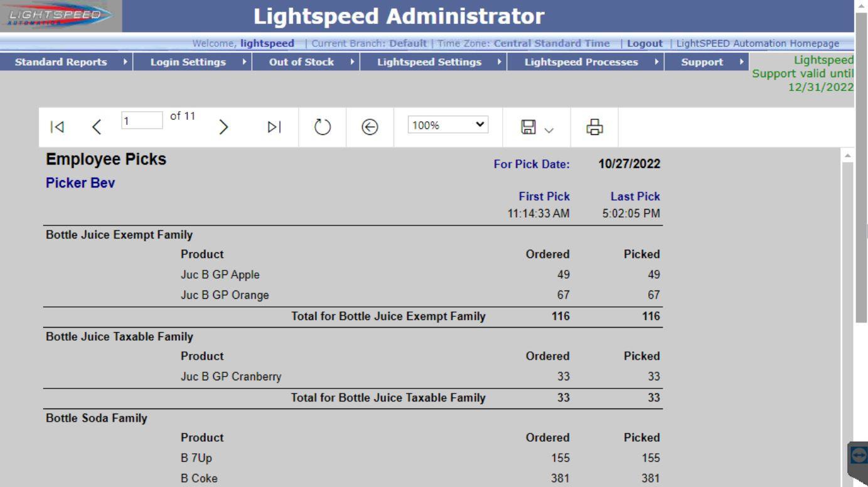Click last pick time 5:02:05 PM
868x487 pixels.
631,214
